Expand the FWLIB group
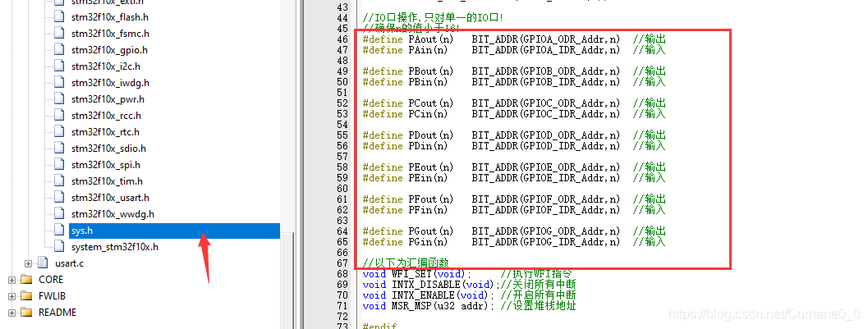 point(11,296)
